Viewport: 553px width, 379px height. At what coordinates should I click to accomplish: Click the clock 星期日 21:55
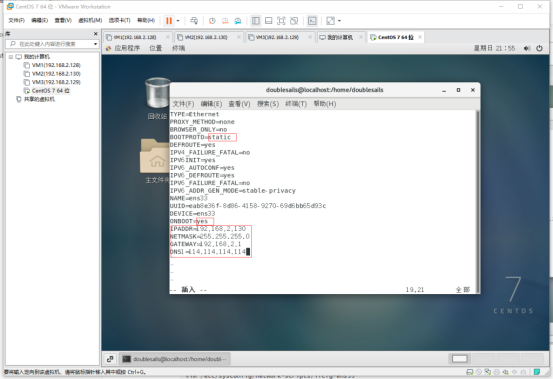494,48
